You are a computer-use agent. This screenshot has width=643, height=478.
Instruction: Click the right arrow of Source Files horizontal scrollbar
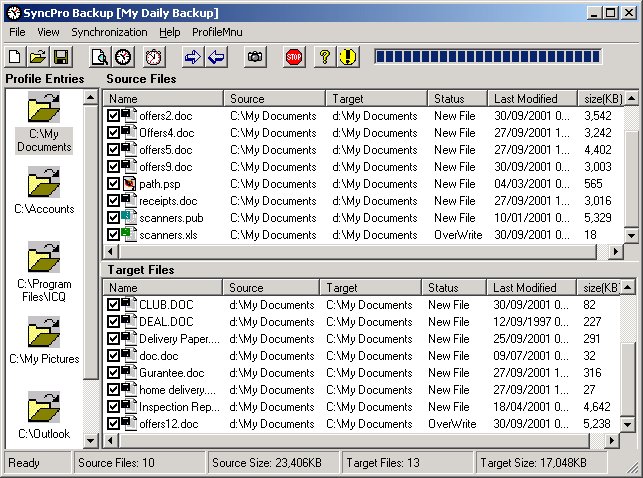point(615,251)
